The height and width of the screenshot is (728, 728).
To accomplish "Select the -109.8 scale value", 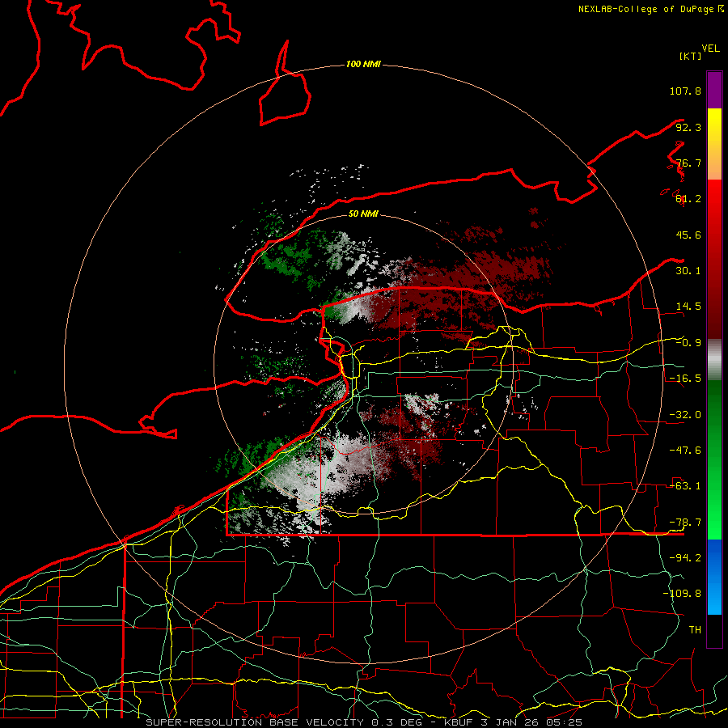I will [x=682, y=594].
